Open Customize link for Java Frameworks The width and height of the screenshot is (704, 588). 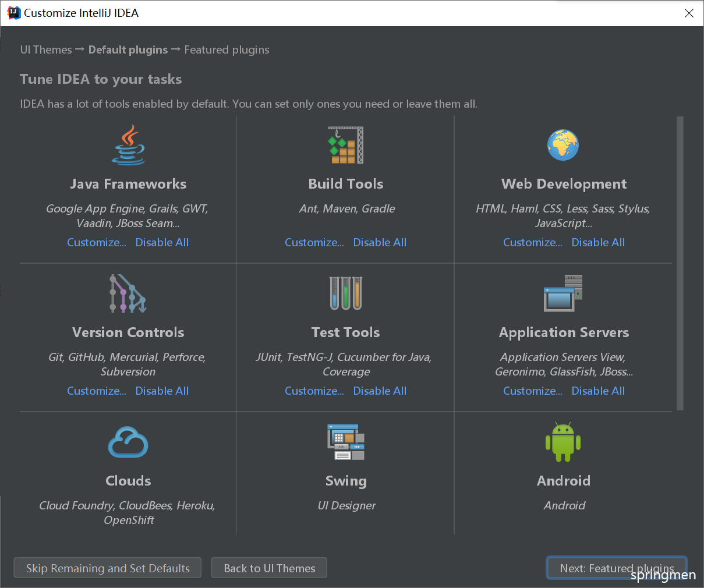tap(97, 242)
